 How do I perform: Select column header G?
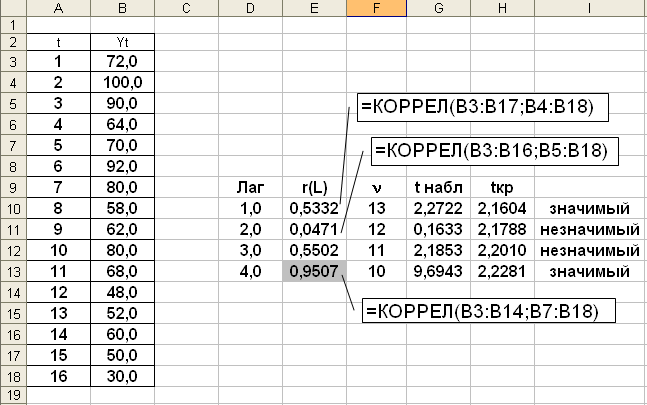438,8
